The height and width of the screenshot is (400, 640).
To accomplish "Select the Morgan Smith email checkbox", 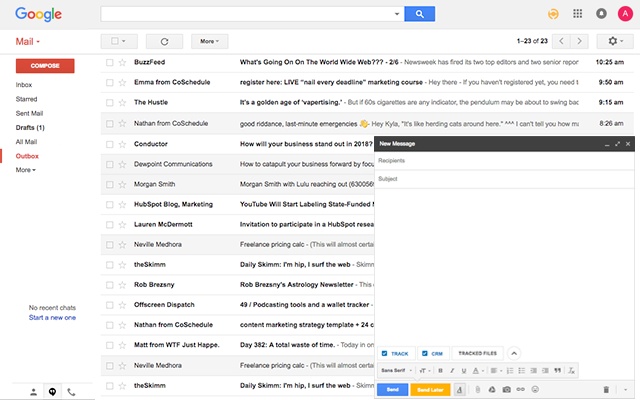I will pyautogui.click(x=109, y=184).
